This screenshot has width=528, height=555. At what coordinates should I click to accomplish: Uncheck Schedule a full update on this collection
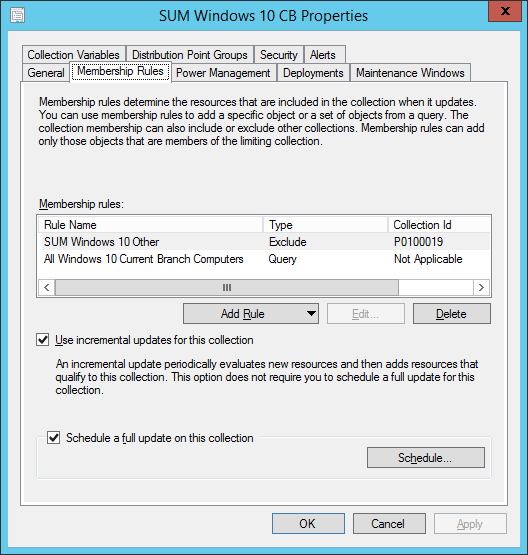coord(54,438)
